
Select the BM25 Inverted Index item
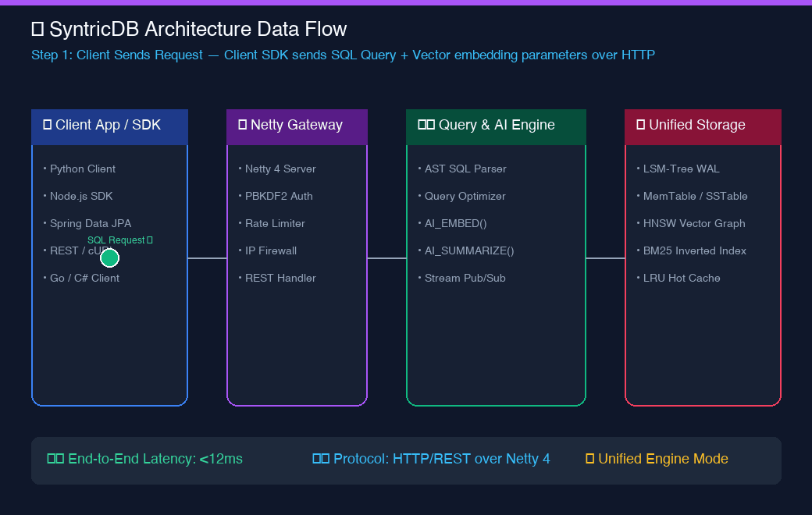pyautogui.click(x=691, y=251)
